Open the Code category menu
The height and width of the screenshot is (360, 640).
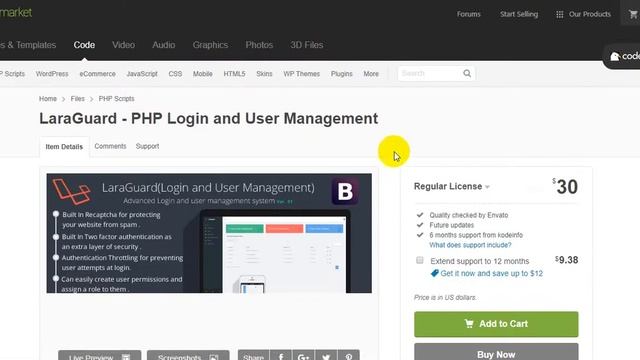point(84,45)
